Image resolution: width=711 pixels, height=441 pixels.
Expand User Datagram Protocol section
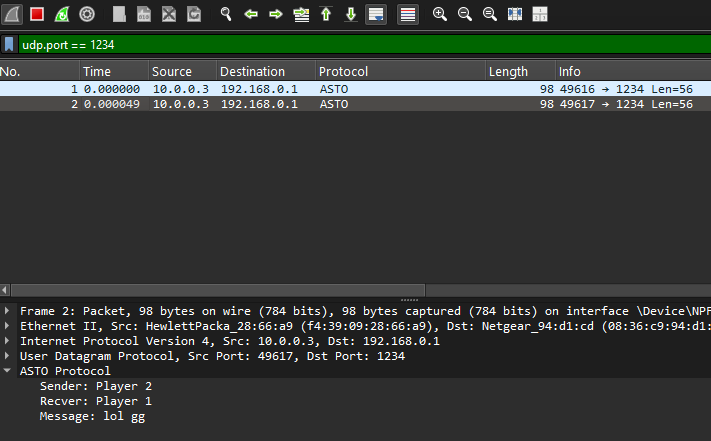click(x=7, y=355)
